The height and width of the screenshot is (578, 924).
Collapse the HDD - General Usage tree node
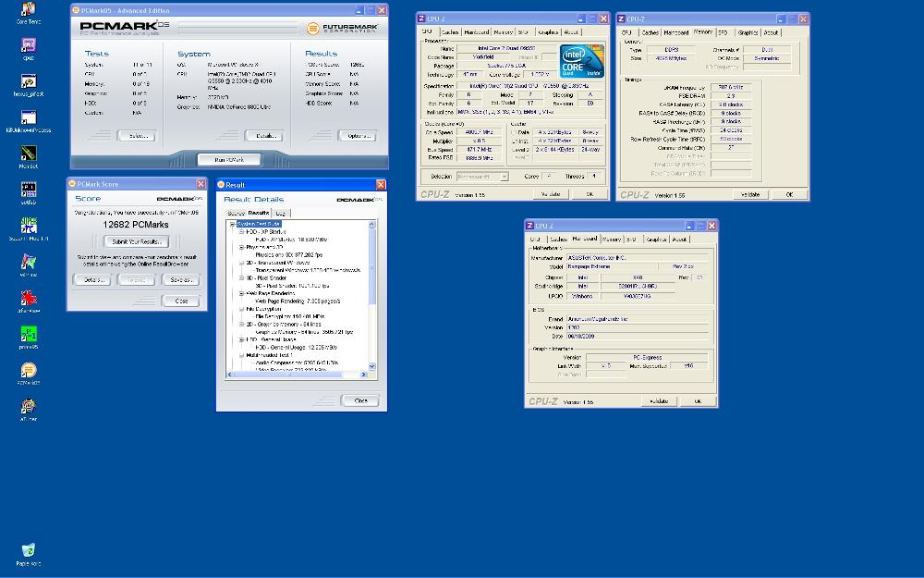[x=241, y=339]
